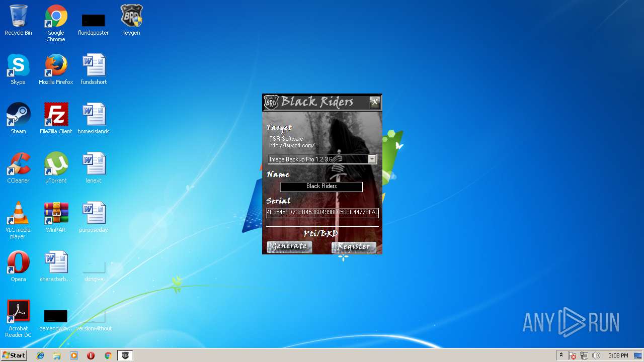Open the Start menu
The width and height of the screenshot is (644, 362).
(14, 355)
